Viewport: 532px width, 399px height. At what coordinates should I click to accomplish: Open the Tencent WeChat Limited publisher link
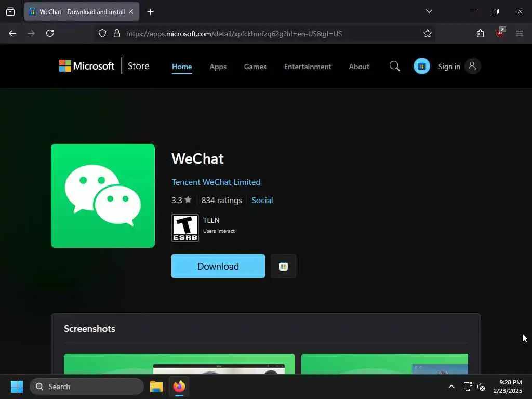click(216, 182)
